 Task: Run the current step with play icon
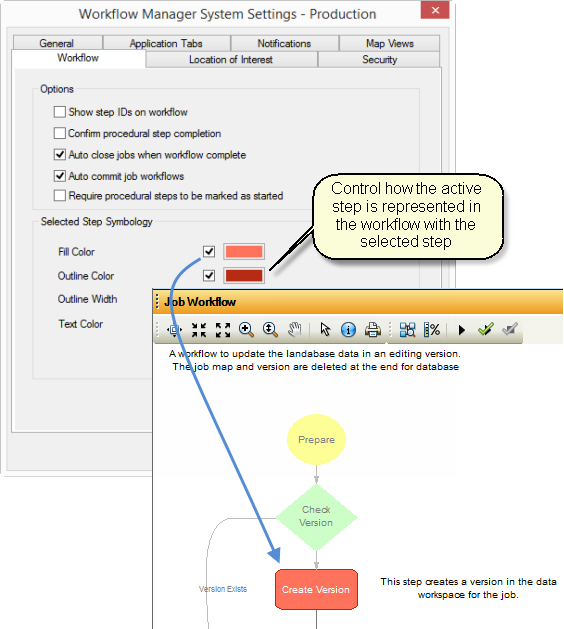461,330
